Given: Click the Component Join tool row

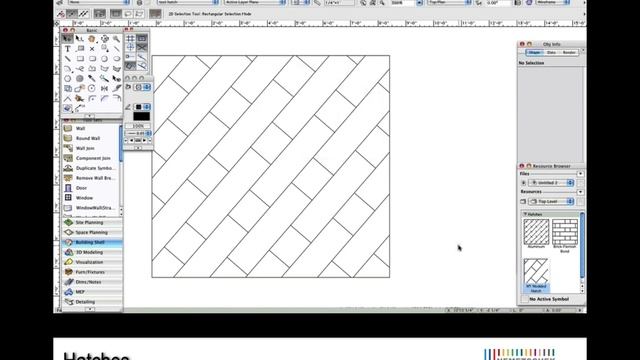Looking at the screenshot, I should click(x=91, y=158).
